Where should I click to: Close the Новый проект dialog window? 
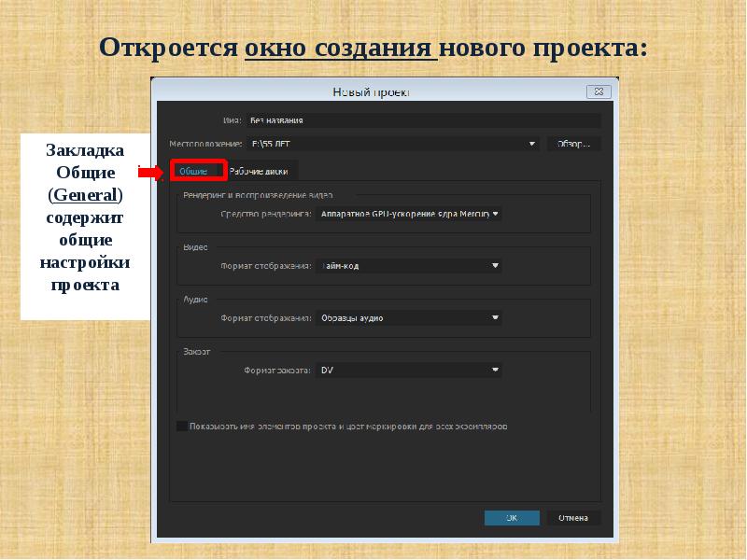pyautogui.click(x=599, y=91)
